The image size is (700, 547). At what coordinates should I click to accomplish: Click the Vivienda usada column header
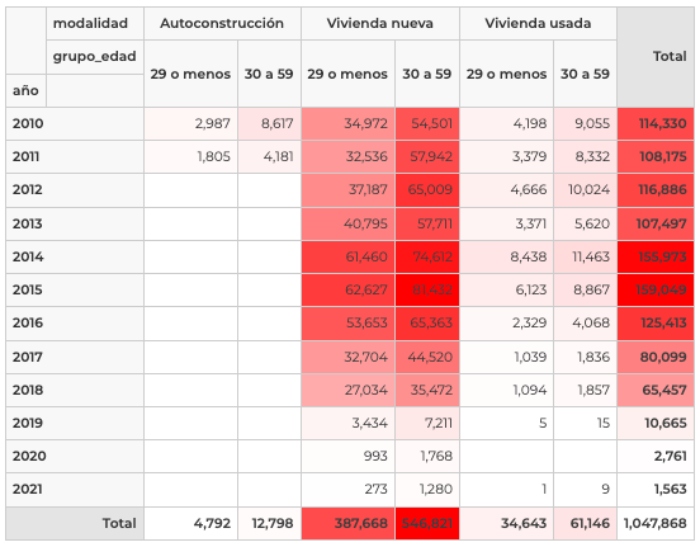537,23
